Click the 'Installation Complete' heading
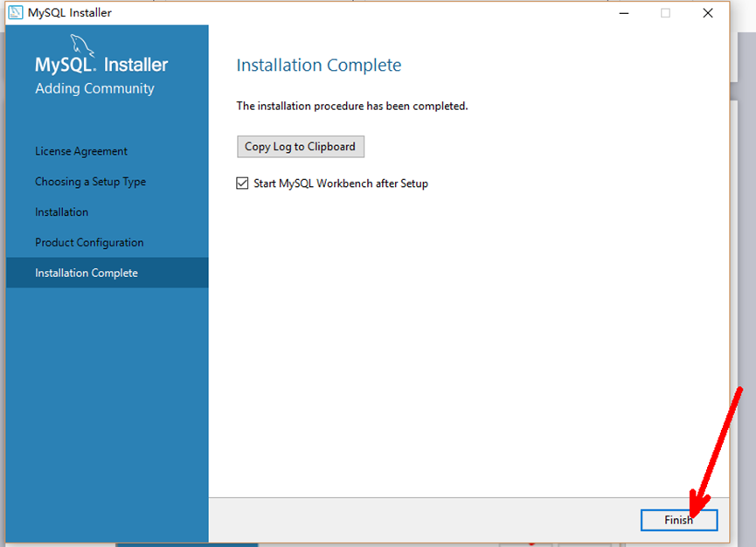Image resolution: width=756 pixels, height=547 pixels. point(319,65)
